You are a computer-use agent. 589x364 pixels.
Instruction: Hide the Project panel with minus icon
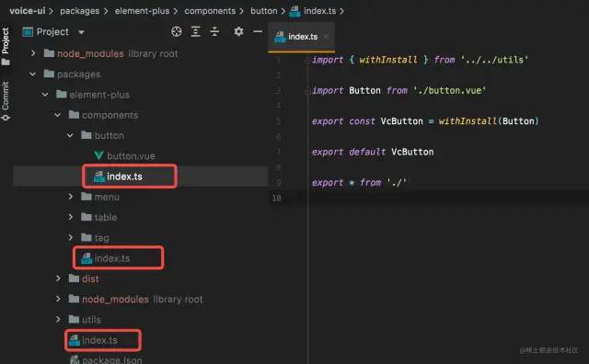click(x=258, y=31)
